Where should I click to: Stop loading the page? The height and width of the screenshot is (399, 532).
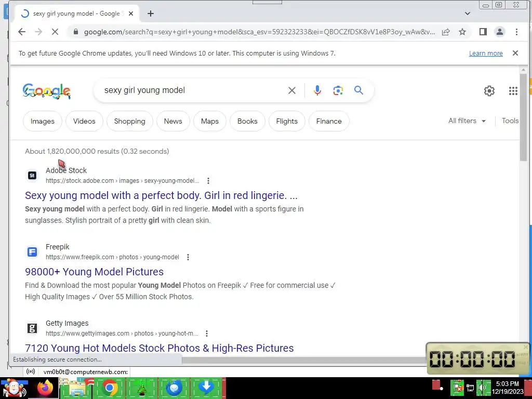[x=55, y=32]
